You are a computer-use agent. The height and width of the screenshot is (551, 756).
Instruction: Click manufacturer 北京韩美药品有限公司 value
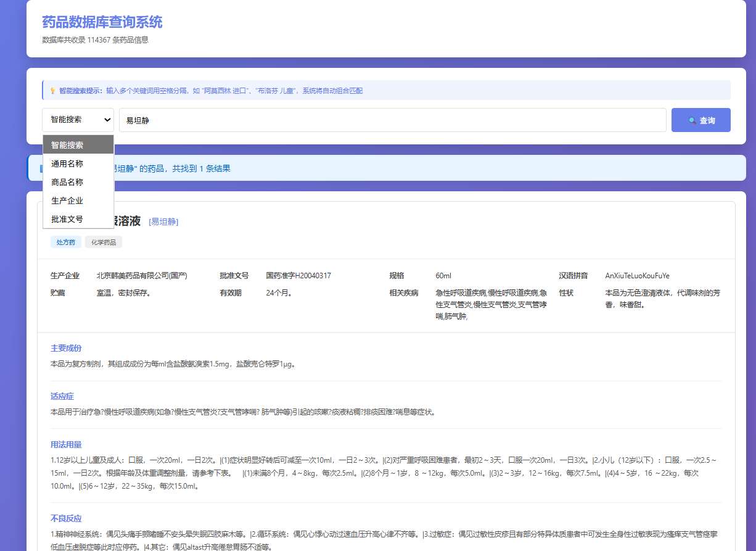(142, 276)
